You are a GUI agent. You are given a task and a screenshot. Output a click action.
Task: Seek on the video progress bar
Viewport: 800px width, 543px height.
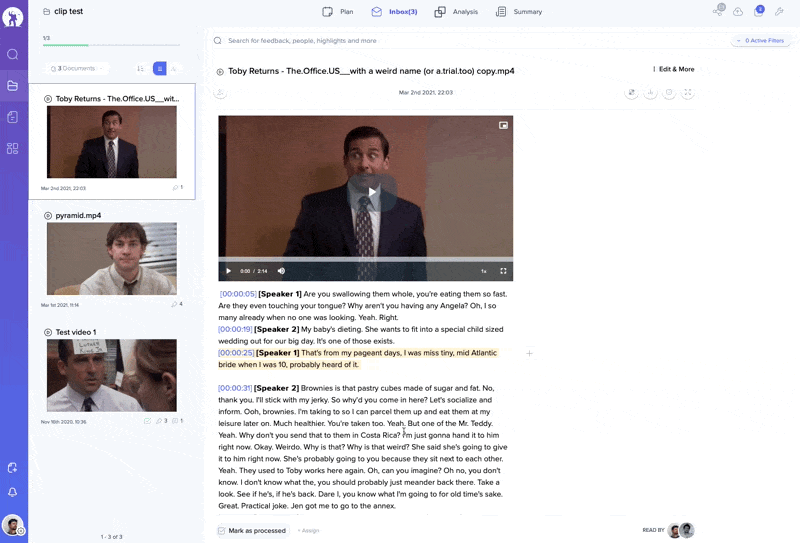click(366, 259)
